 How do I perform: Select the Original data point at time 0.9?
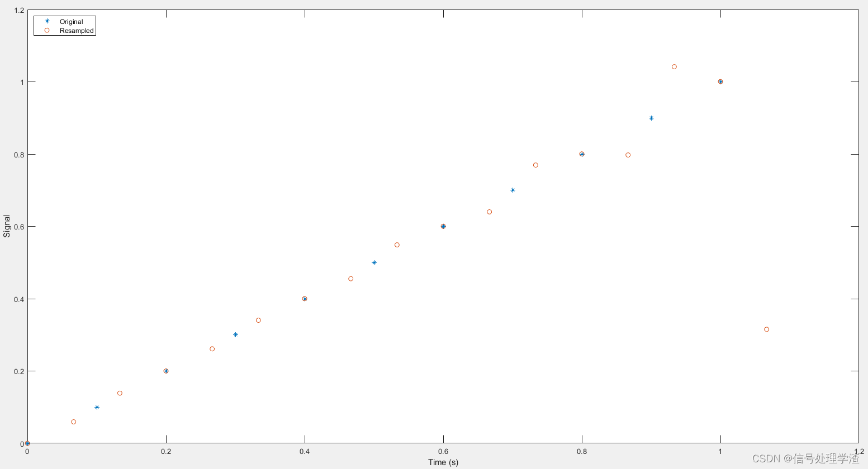point(651,118)
